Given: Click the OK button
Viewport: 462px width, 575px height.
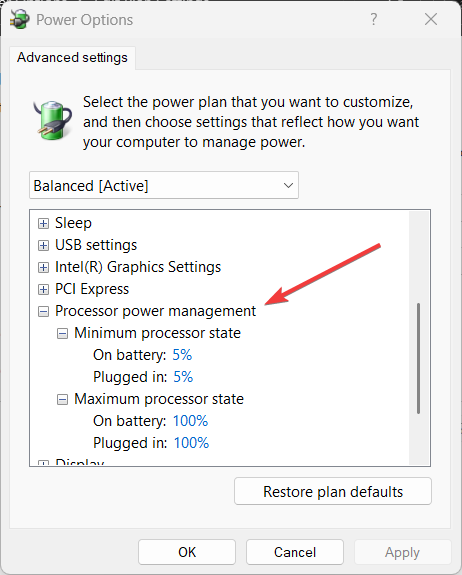Looking at the screenshot, I should (x=187, y=552).
